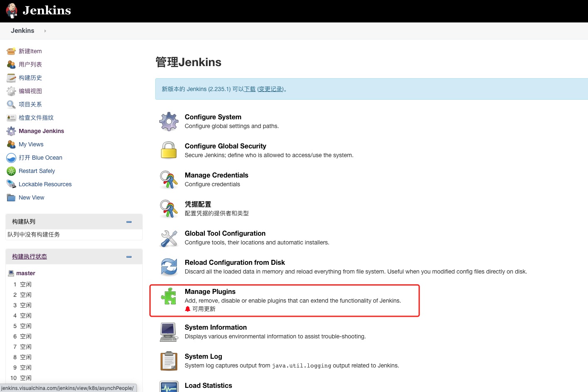Open Reload Configuration from Disk link
Viewport: 588px width, 392px height.
click(235, 263)
